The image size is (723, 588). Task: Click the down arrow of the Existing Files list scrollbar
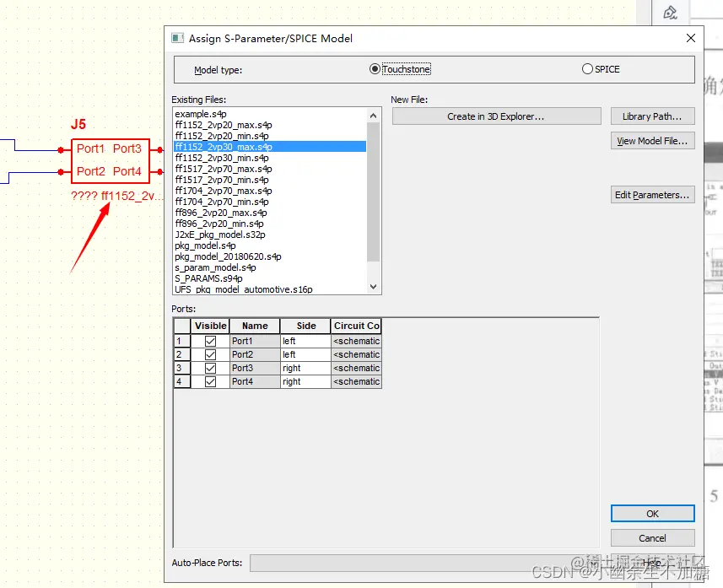pos(374,287)
